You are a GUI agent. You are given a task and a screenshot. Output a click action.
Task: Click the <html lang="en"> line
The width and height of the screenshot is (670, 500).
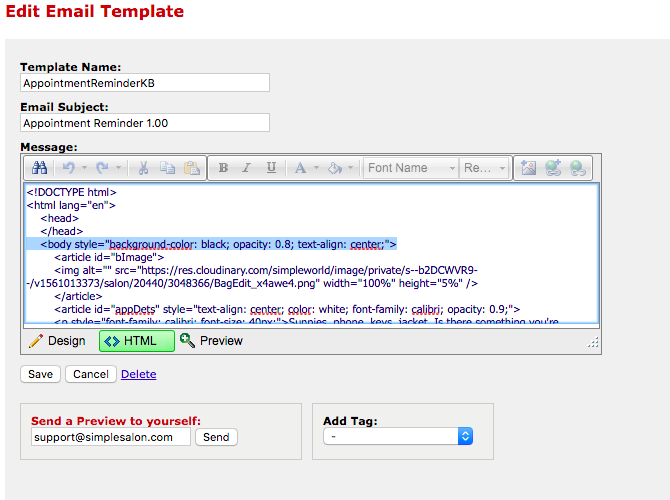click(71, 206)
